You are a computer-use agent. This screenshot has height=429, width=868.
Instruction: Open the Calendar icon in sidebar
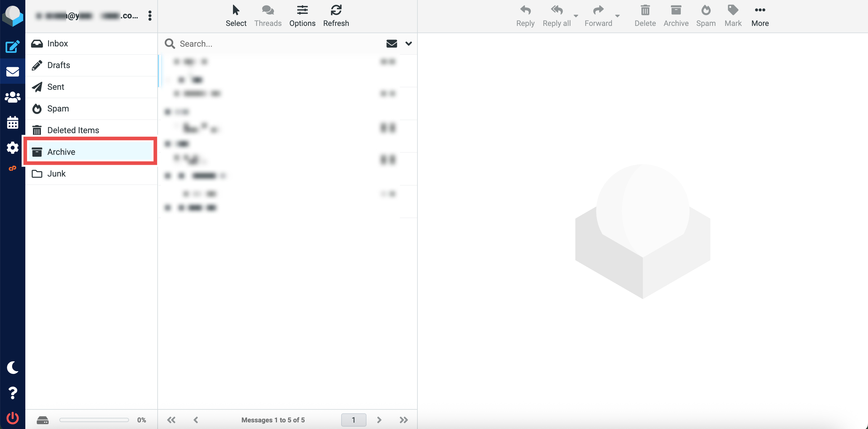(x=12, y=122)
